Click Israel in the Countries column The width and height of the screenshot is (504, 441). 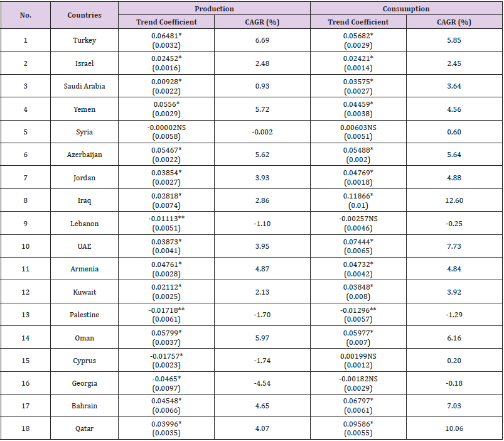84,63
